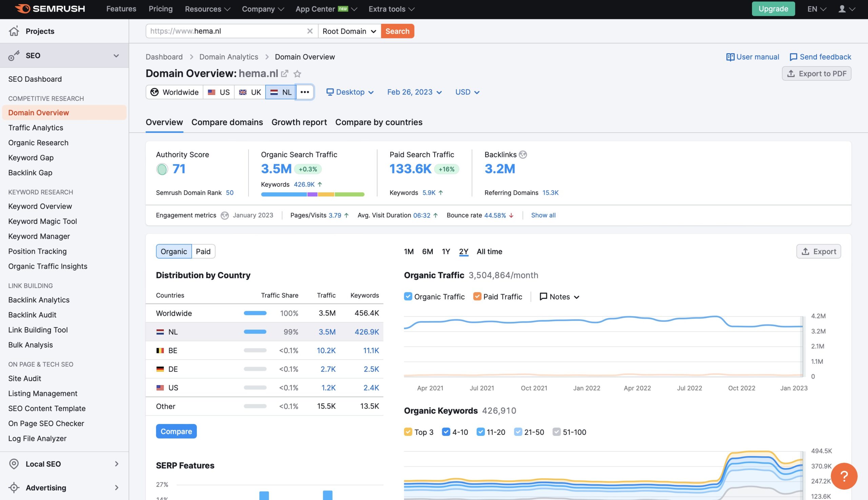The width and height of the screenshot is (868, 500).
Task: Open Desktop device dropdown
Action: click(350, 92)
